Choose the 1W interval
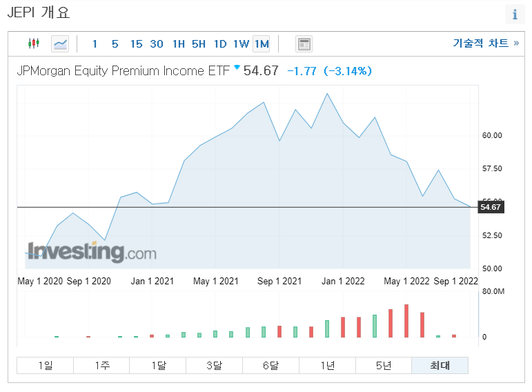532x392 pixels. click(x=241, y=43)
